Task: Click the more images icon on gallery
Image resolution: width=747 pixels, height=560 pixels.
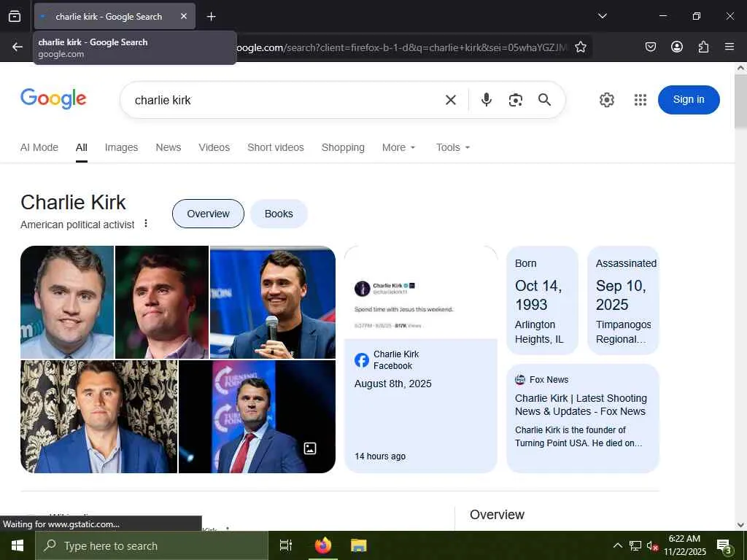Action: (310, 448)
